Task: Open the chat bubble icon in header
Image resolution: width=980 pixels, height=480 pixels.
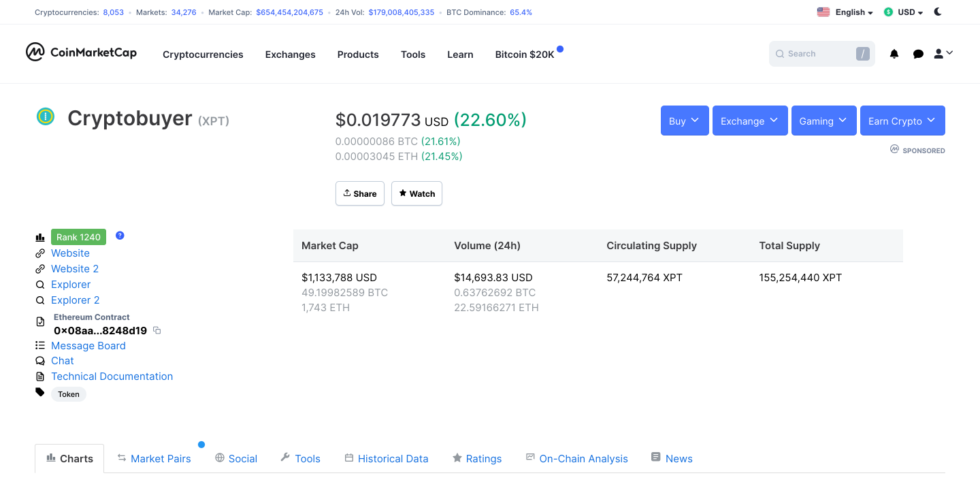Action: pyautogui.click(x=918, y=54)
